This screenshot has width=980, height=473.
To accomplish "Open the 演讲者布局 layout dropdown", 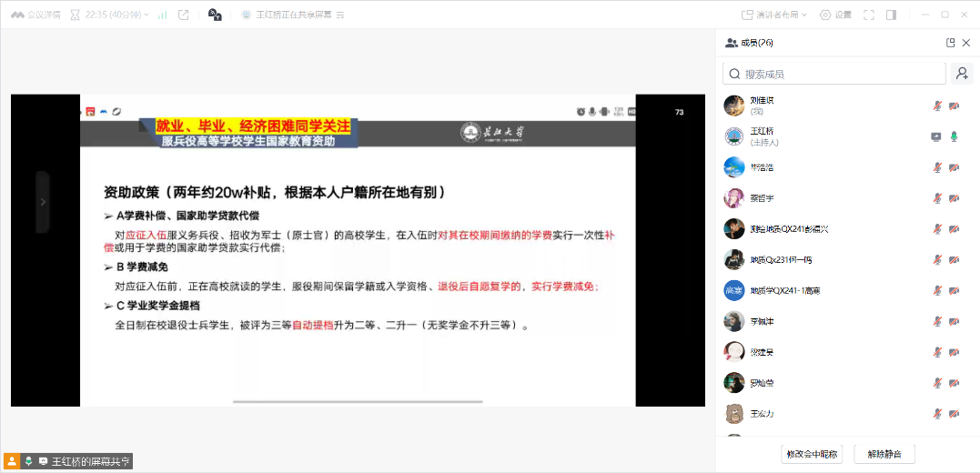I will pyautogui.click(x=775, y=15).
